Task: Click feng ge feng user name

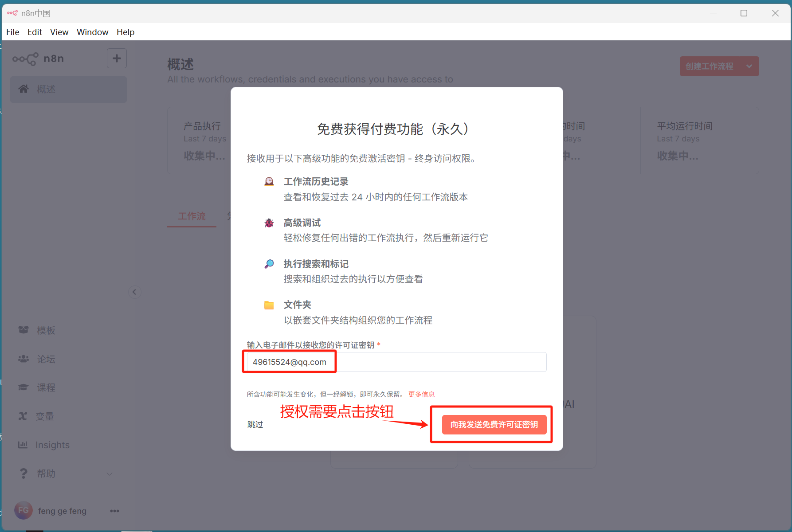Action: (x=62, y=511)
